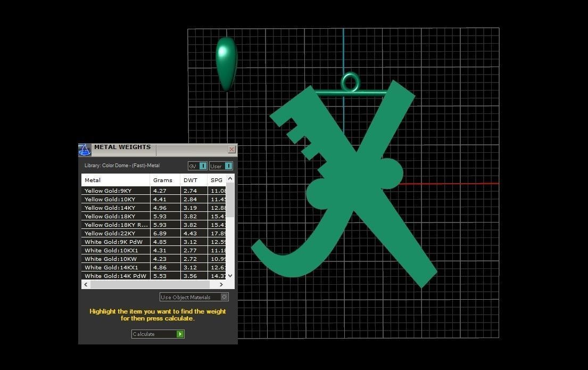
Task: Select the White Gold:10KW row
Action: coord(154,259)
